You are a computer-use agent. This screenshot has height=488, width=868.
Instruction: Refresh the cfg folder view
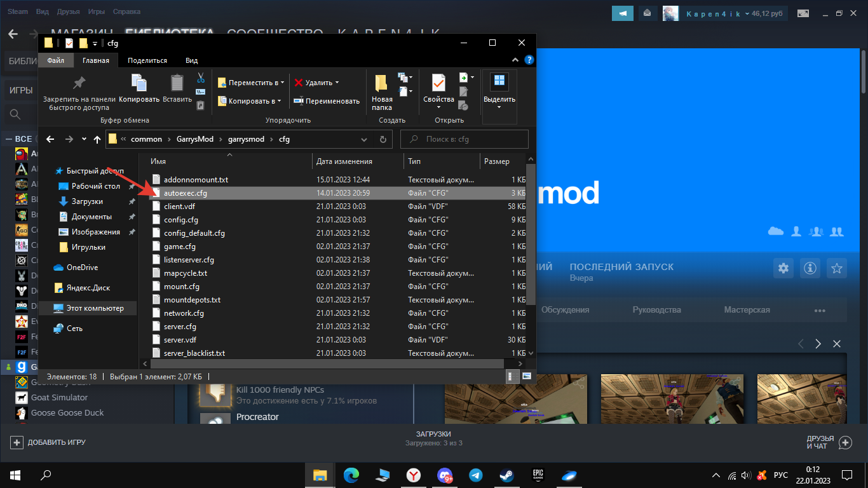click(x=383, y=139)
